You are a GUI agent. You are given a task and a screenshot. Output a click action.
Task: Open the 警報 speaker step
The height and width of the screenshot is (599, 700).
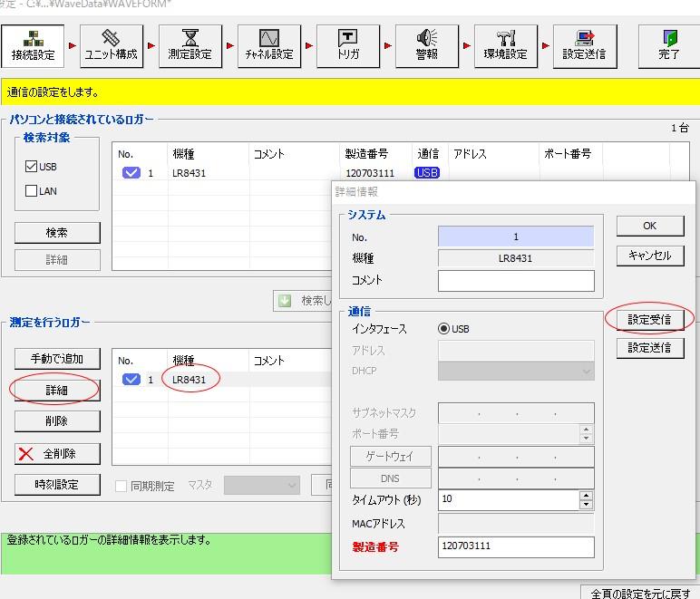coord(427,46)
